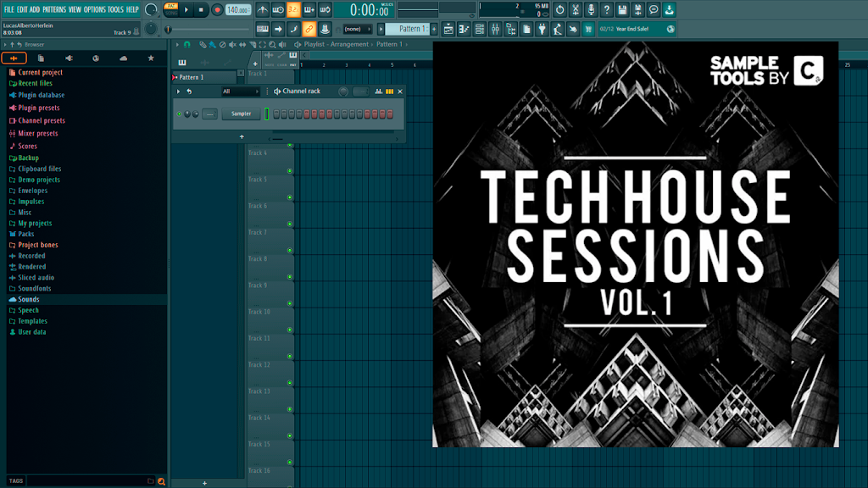Open the Mixer view button
The image size is (868, 488).
495,29
